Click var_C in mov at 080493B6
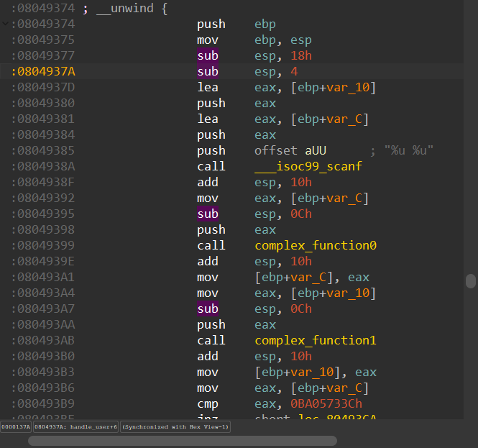This screenshot has height=448, width=478. point(344,388)
